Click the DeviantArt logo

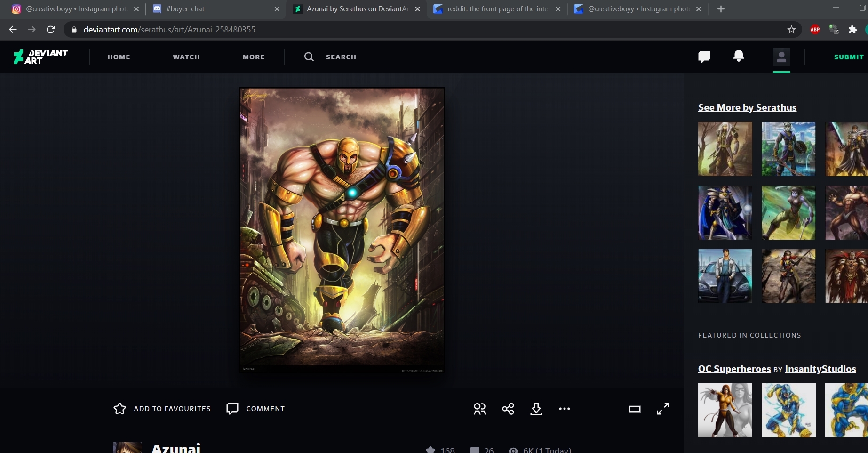(x=41, y=57)
